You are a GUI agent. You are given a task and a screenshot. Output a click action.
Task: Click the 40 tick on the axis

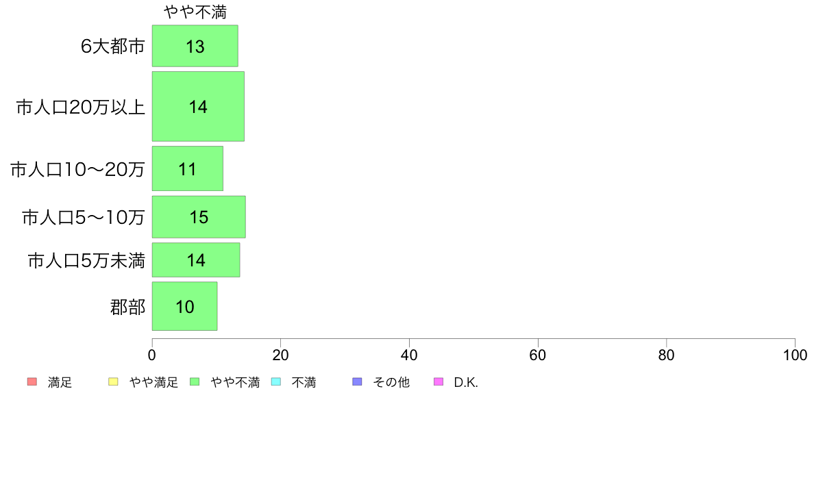pos(409,355)
